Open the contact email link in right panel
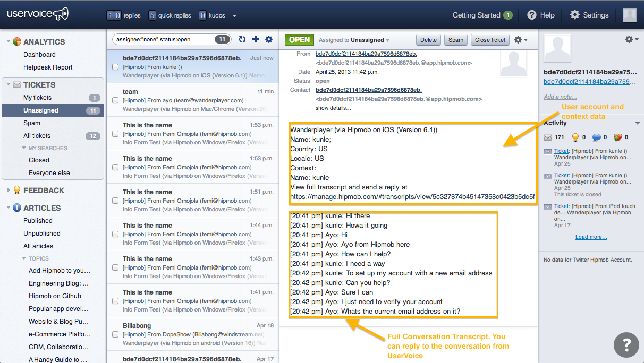This screenshot has height=363, width=644. coord(590,82)
